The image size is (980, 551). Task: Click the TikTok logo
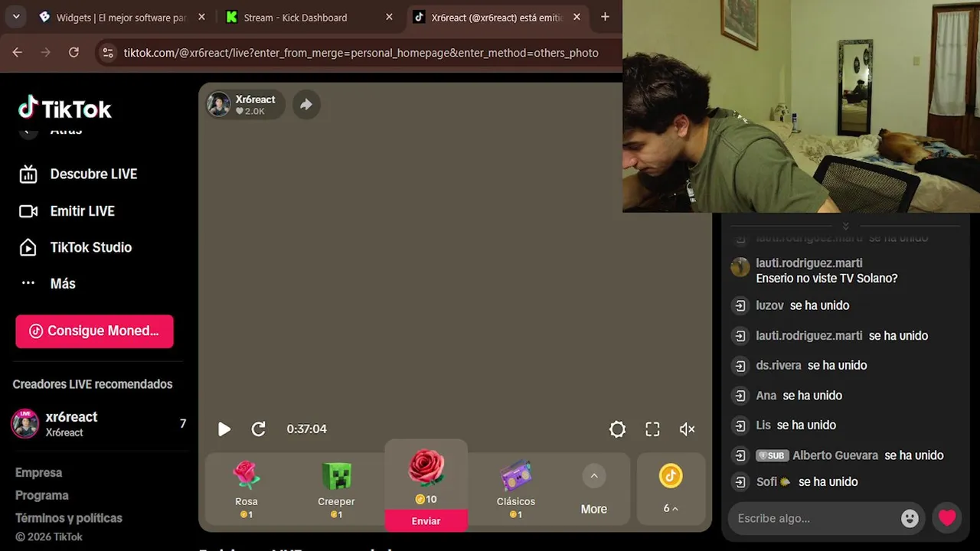coord(65,108)
